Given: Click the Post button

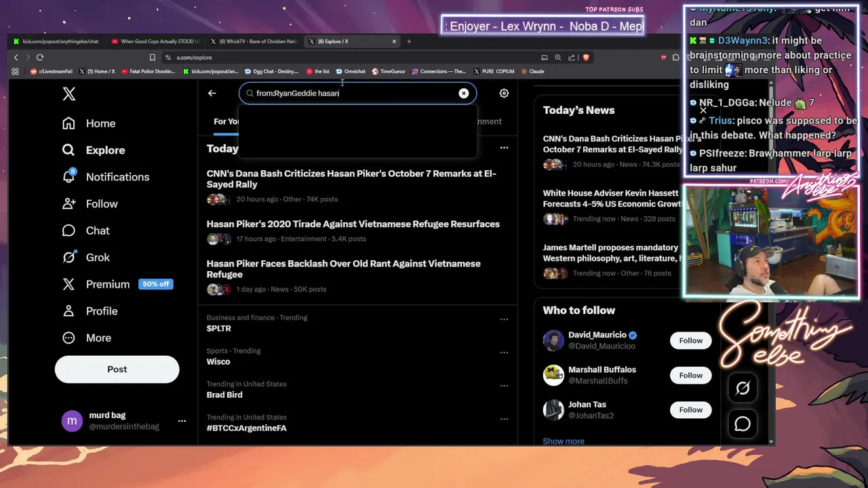Looking at the screenshot, I should coord(117,369).
